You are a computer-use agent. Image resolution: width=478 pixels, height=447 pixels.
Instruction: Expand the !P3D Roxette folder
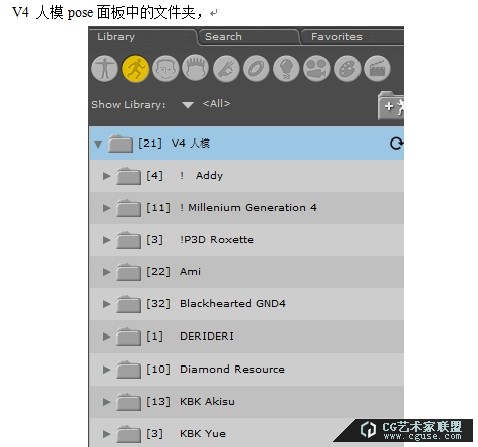pos(106,240)
